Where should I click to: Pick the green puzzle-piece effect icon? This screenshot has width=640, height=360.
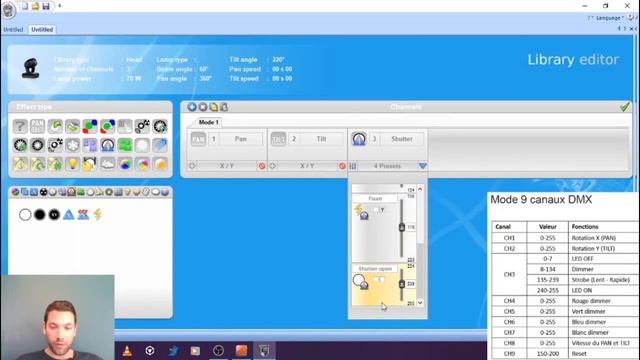125,145
